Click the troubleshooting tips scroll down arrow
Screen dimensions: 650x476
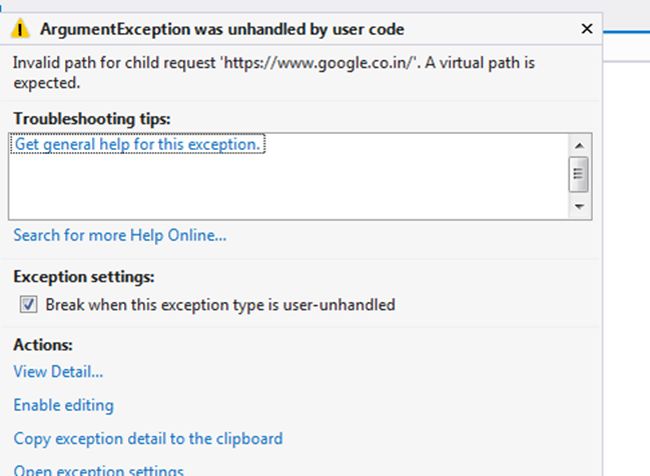coord(578,207)
